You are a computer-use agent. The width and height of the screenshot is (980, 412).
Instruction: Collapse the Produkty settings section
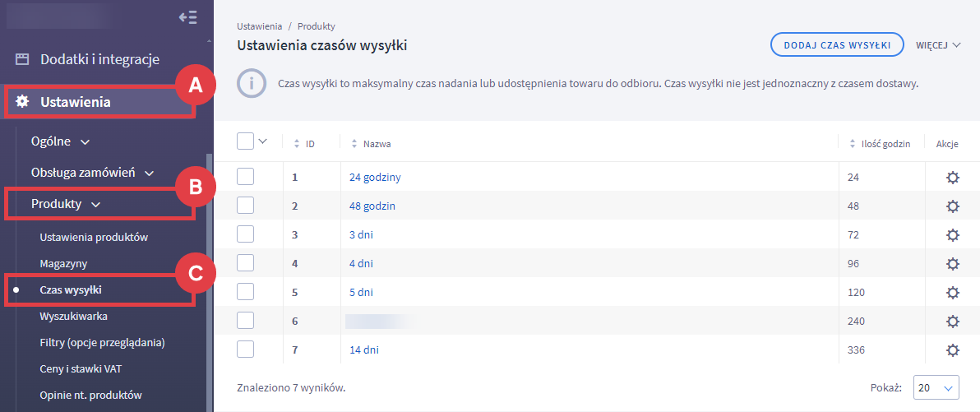pyautogui.click(x=66, y=204)
